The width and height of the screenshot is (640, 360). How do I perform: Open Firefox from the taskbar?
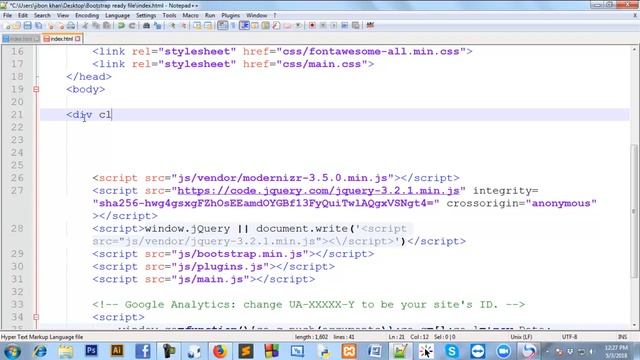click(x=220, y=351)
